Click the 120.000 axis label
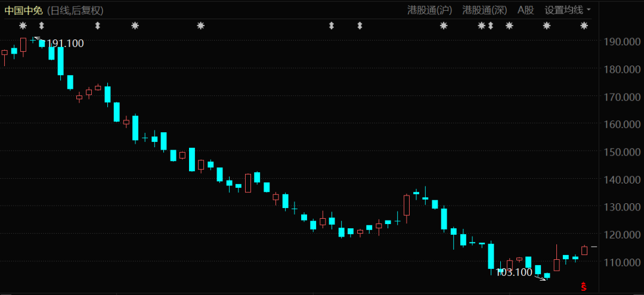The height and width of the screenshot is (295, 644). [621, 234]
